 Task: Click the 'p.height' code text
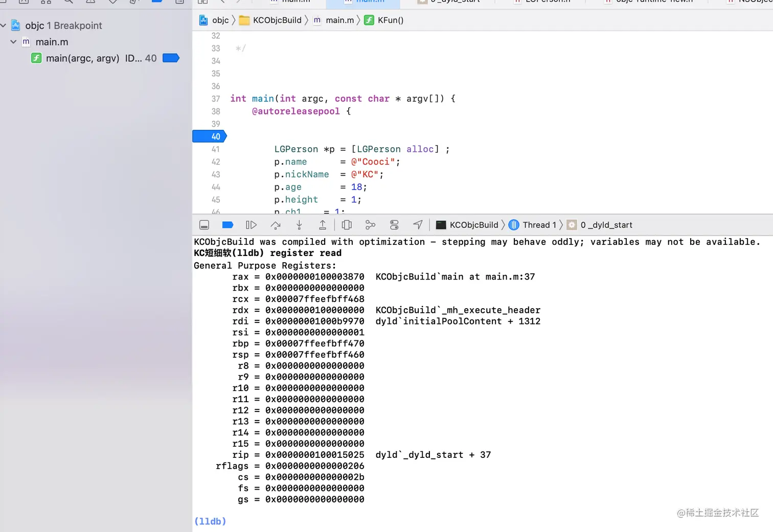[296, 199]
